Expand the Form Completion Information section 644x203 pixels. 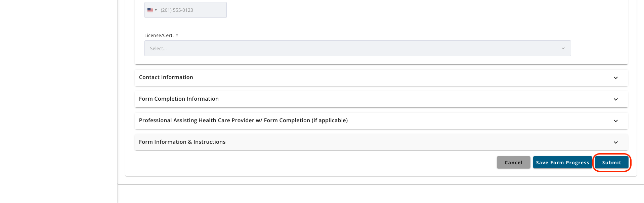381,99
